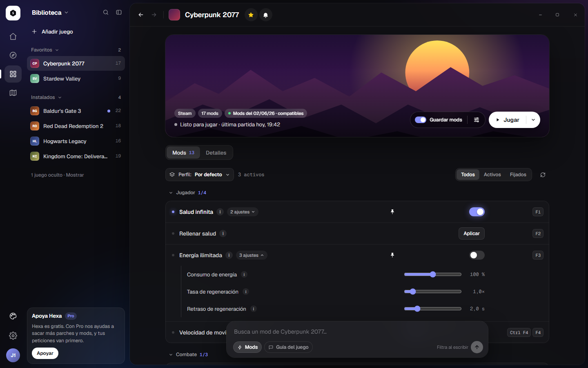Open the settings gear icon
Screen dimensions: 588x368
[x=13, y=336]
